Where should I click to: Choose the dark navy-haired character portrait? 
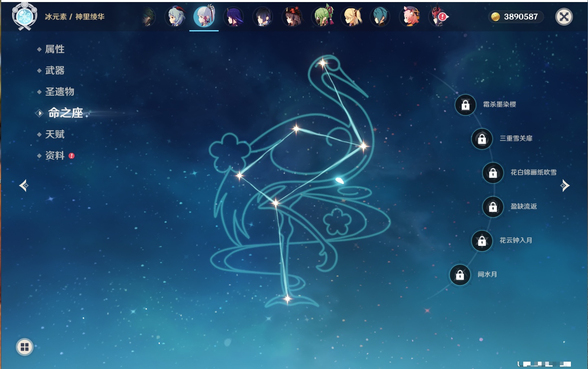click(263, 17)
